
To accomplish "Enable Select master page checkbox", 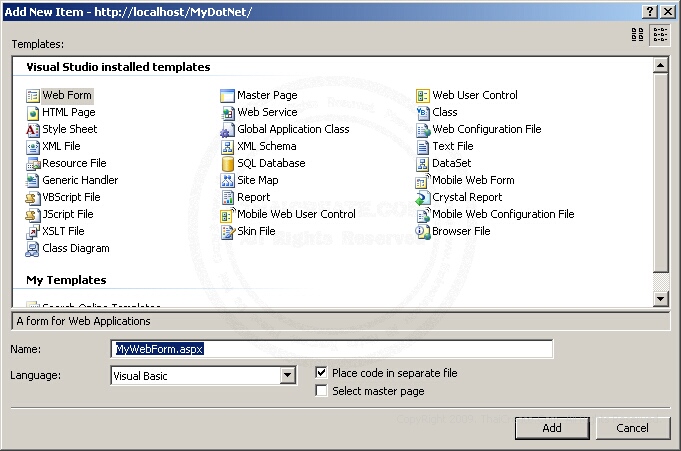I will click(321, 390).
